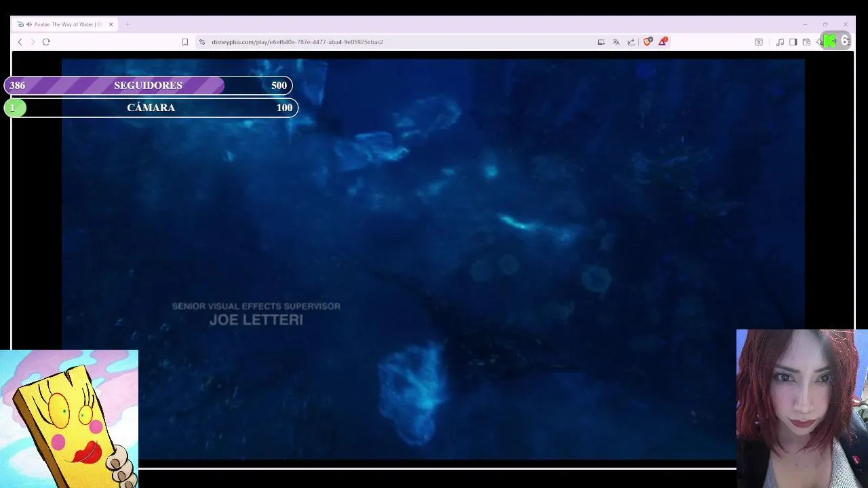Click the cartoon plank character overlay

tap(69, 419)
